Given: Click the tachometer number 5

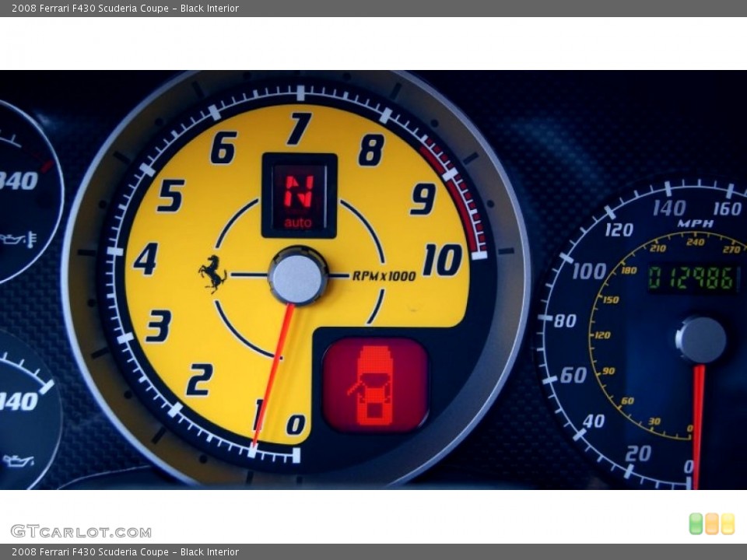Looking at the screenshot, I should tap(170, 195).
